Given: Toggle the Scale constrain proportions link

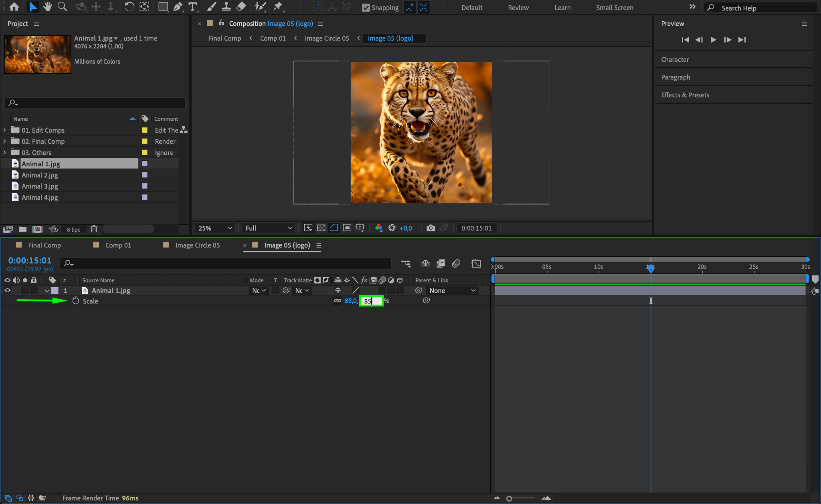Looking at the screenshot, I should [338, 301].
